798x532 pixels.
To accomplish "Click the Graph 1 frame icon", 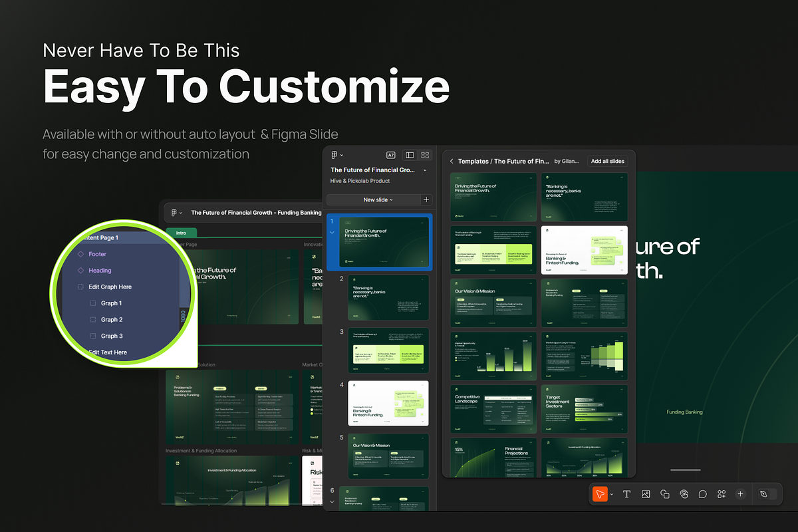I will pos(93,303).
